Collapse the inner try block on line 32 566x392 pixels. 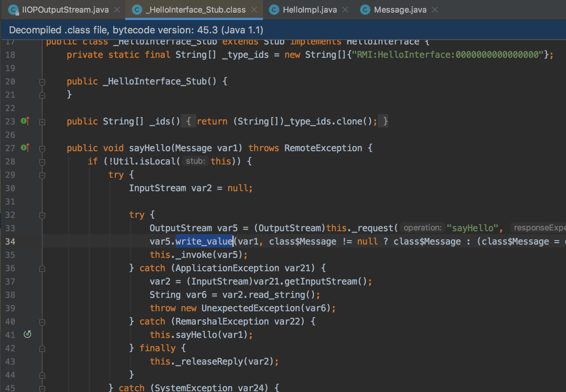point(42,215)
